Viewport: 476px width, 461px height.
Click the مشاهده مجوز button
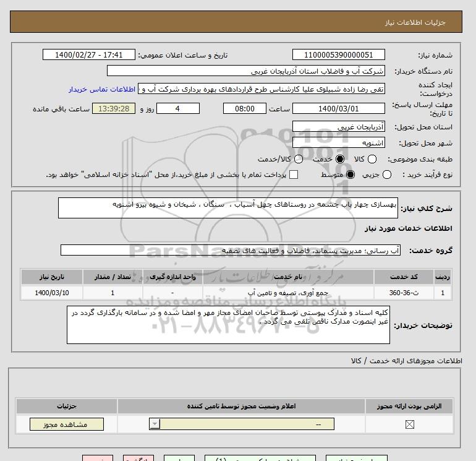(x=67, y=424)
